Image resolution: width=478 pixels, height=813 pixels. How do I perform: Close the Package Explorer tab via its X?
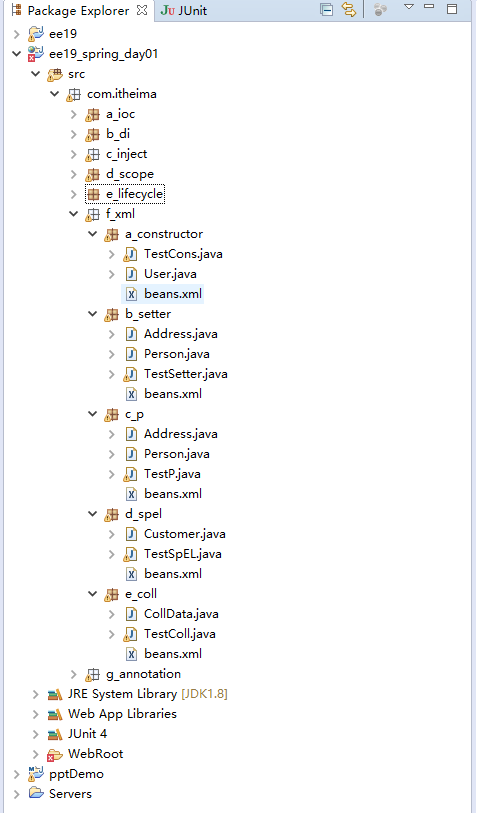[142, 10]
